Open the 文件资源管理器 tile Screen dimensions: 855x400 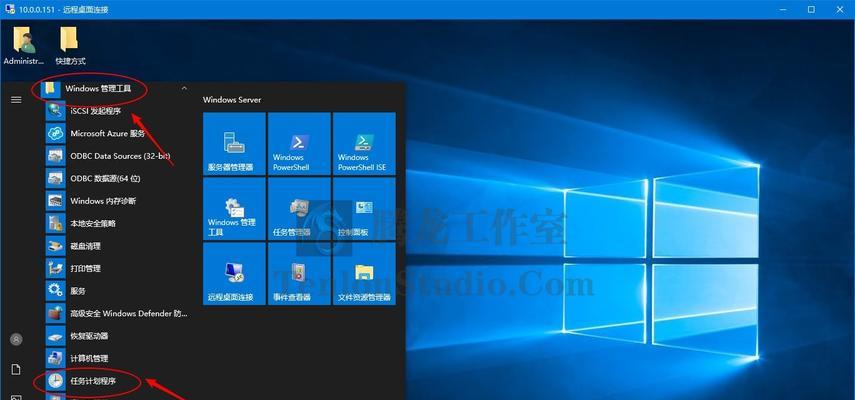pos(364,274)
